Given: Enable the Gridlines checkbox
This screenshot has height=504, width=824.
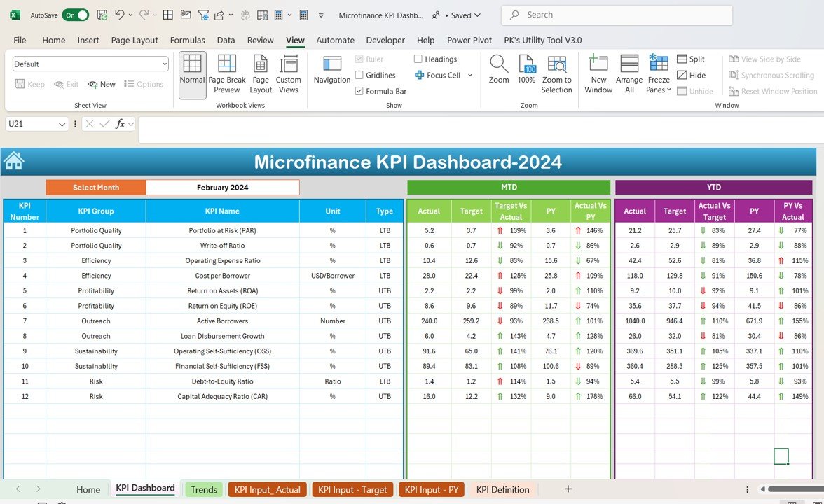Looking at the screenshot, I should [x=359, y=75].
